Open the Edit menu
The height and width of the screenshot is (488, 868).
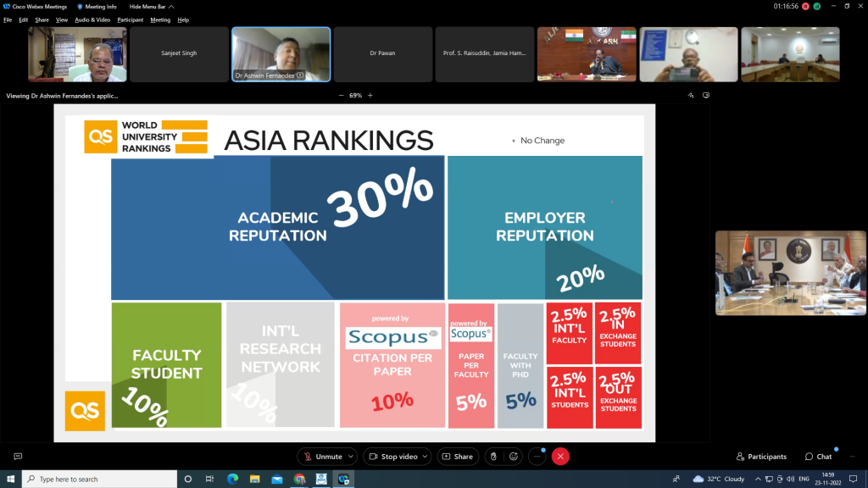pos(23,20)
